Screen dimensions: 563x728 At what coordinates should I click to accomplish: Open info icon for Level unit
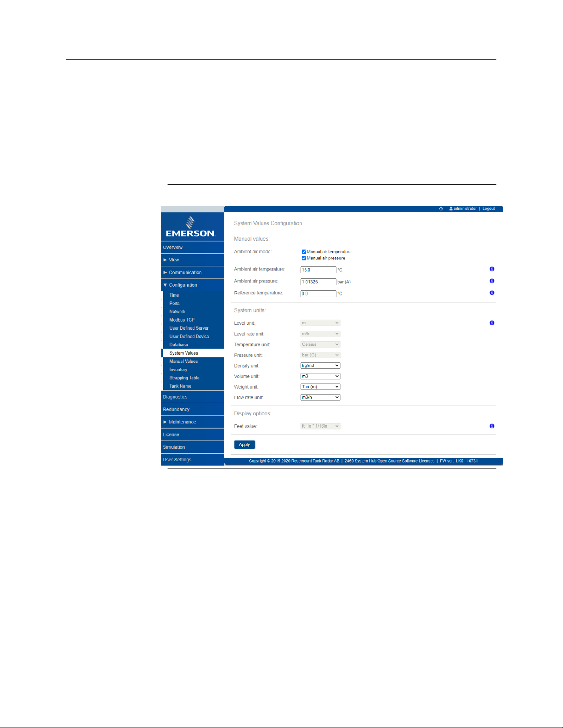(x=492, y=323)
